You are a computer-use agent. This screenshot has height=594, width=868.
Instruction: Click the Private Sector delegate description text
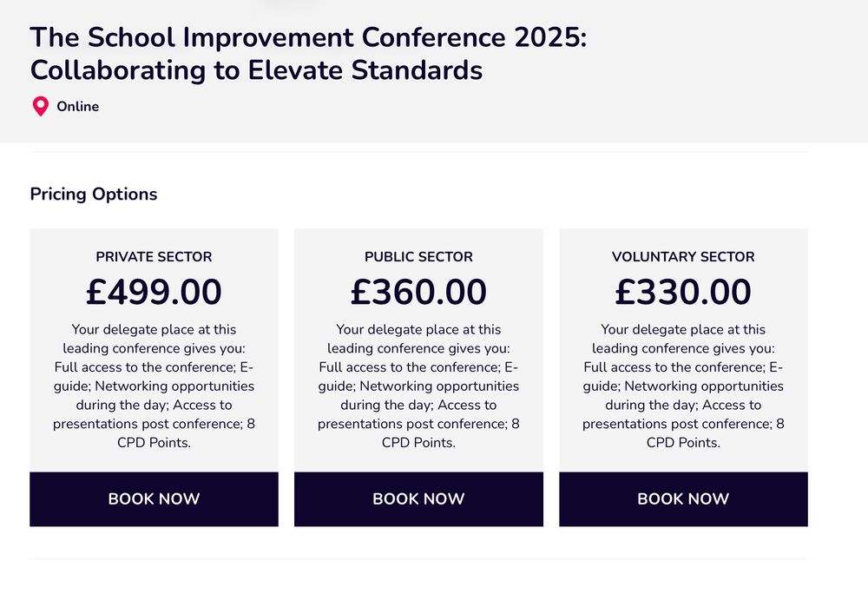[154, 386]
